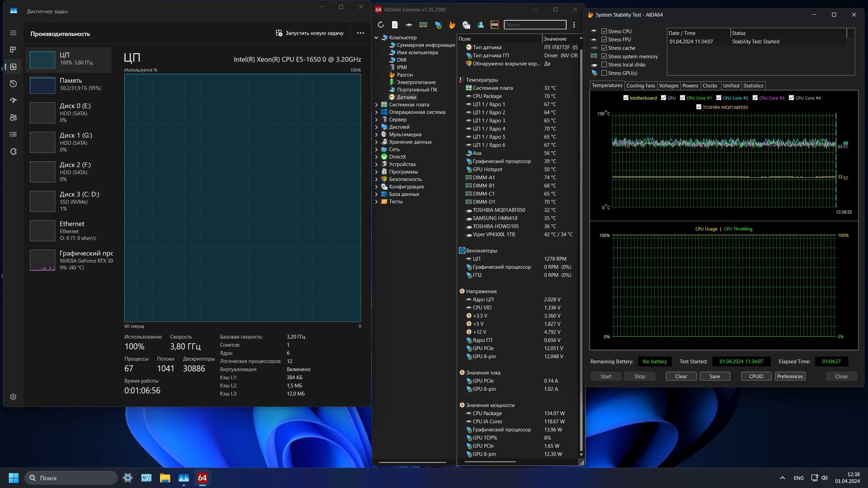This screenshot has width=868, height=488.
Task: Open the Clocks tab
Action: click(x=710, y=86)
